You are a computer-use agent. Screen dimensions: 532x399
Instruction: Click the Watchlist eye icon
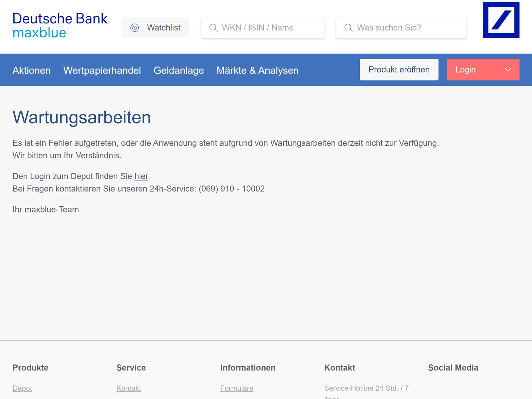coord(134,28)
